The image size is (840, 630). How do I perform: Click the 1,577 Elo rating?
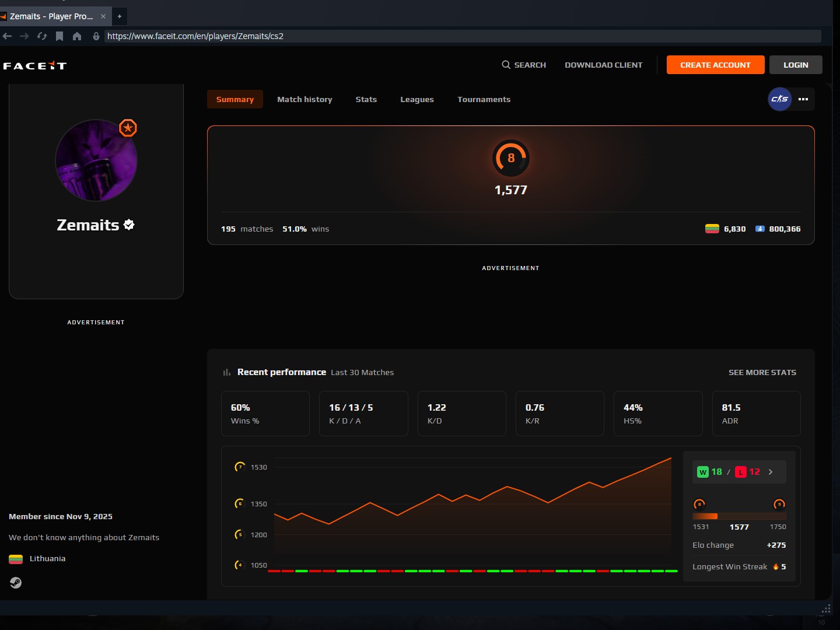coord(511,190)
